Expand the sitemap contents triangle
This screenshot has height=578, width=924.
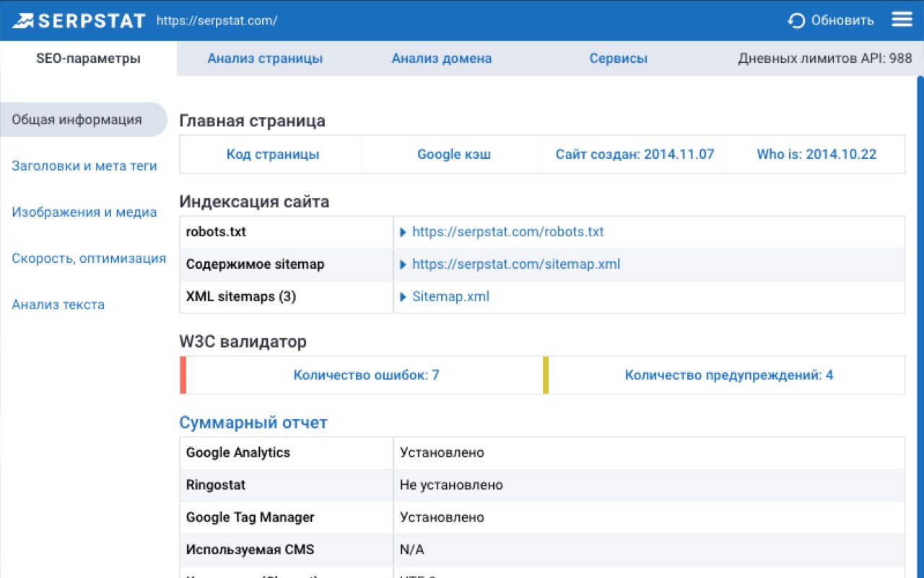click(x=404, y=265)
